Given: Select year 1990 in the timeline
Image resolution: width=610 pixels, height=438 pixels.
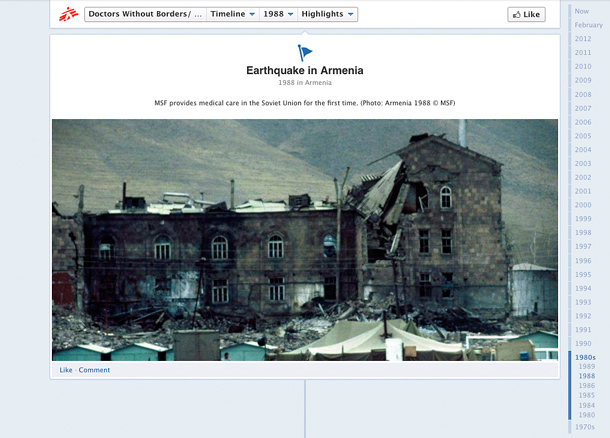Looking at the screenshot, I should point(583,343).
